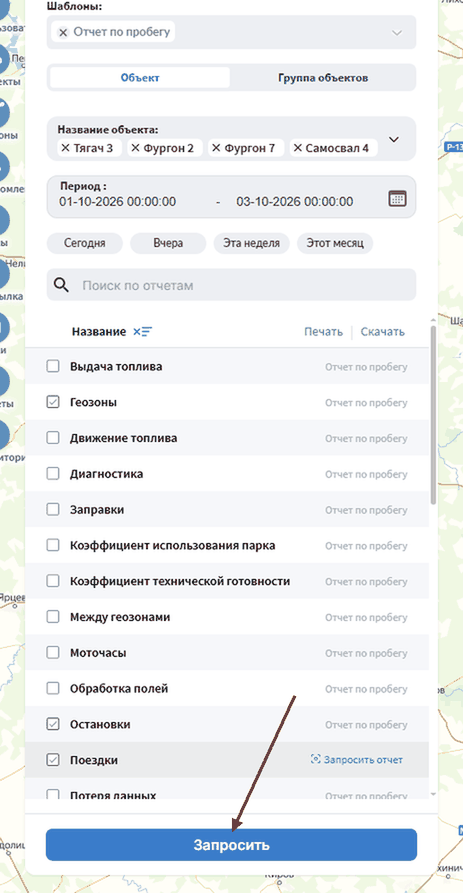Select the Заправки report name

pyautogui.click(x=97, y=509)
